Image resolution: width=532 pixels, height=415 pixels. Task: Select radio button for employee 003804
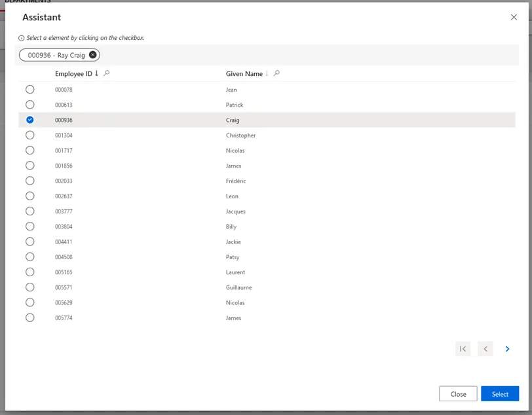(30, 226)
